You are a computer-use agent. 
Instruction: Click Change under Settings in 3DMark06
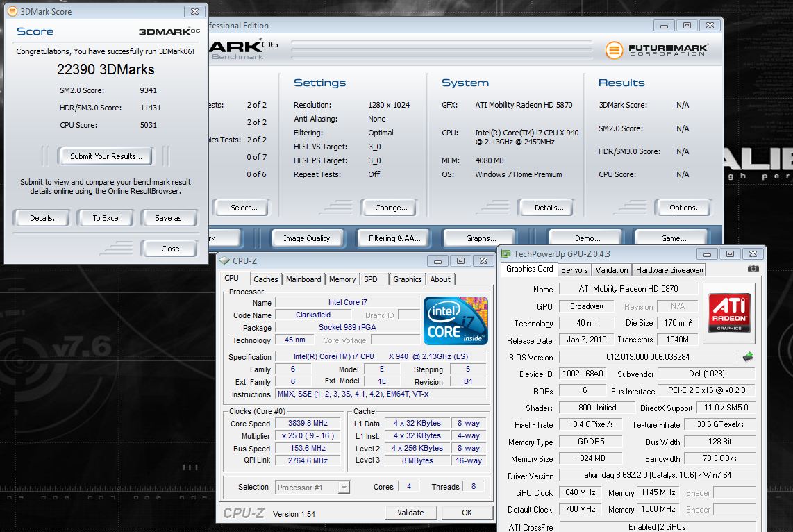click(x=391, y=208)
